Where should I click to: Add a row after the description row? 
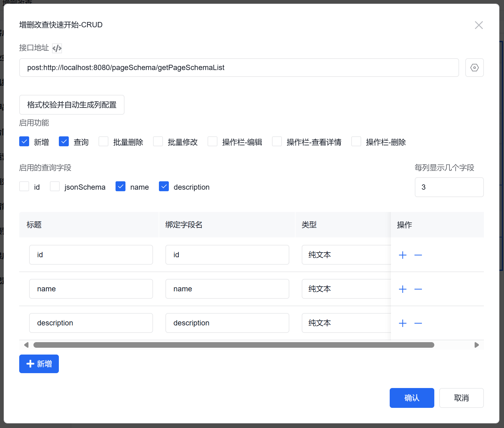pos(402,323)
